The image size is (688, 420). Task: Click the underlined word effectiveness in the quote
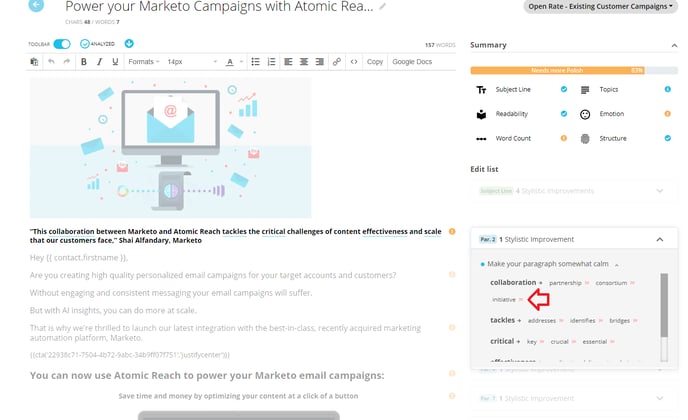[385, 231]
